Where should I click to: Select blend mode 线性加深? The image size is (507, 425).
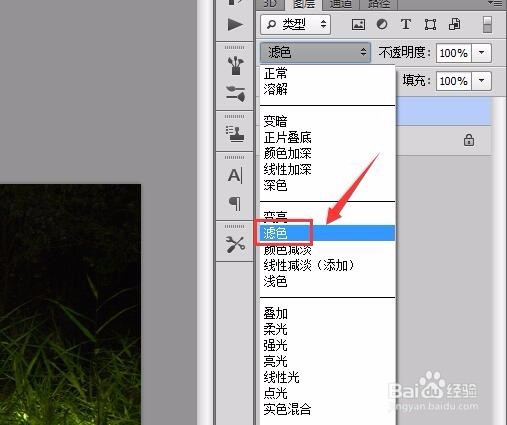[327, 169]
